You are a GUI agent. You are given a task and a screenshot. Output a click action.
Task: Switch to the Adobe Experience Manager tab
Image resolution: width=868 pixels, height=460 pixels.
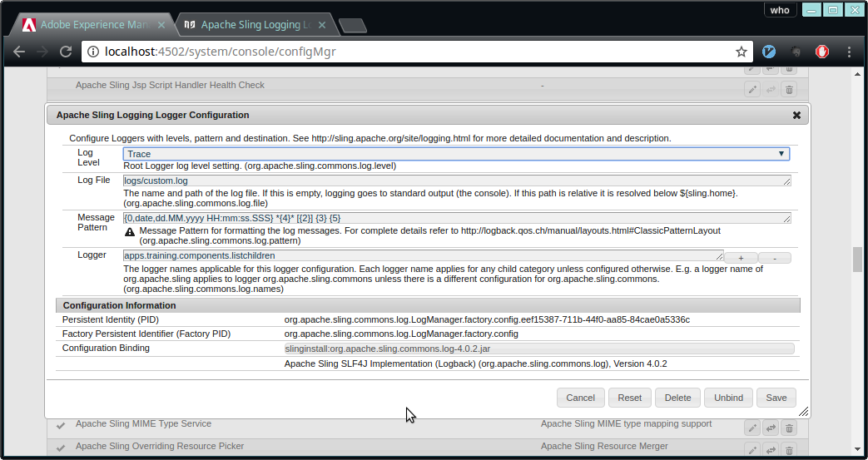93,25
